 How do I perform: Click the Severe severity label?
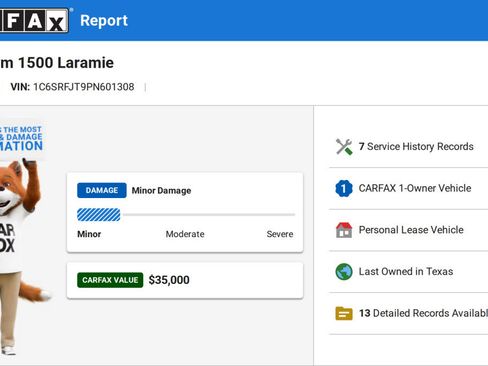click(280, 234)
